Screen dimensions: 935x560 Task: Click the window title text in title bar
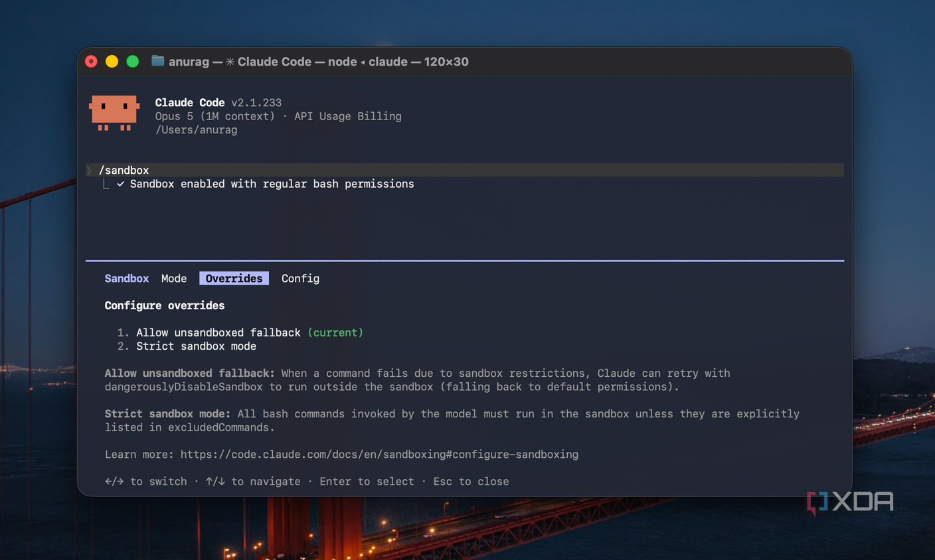[319, 62]
